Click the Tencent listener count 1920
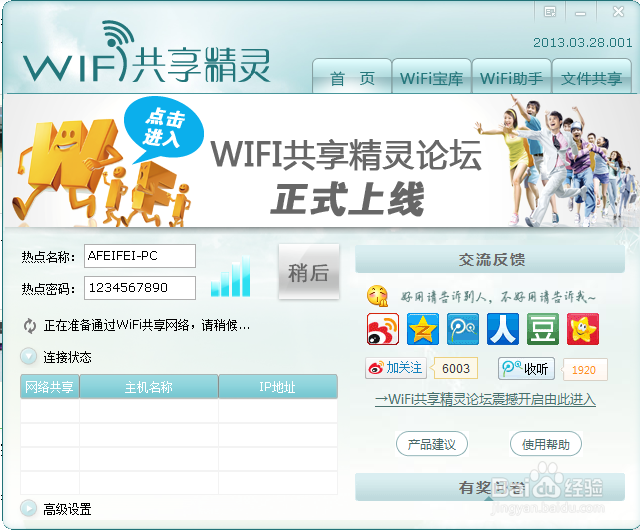The height and width of the screenshot is (530, 640). click(584, 370)
